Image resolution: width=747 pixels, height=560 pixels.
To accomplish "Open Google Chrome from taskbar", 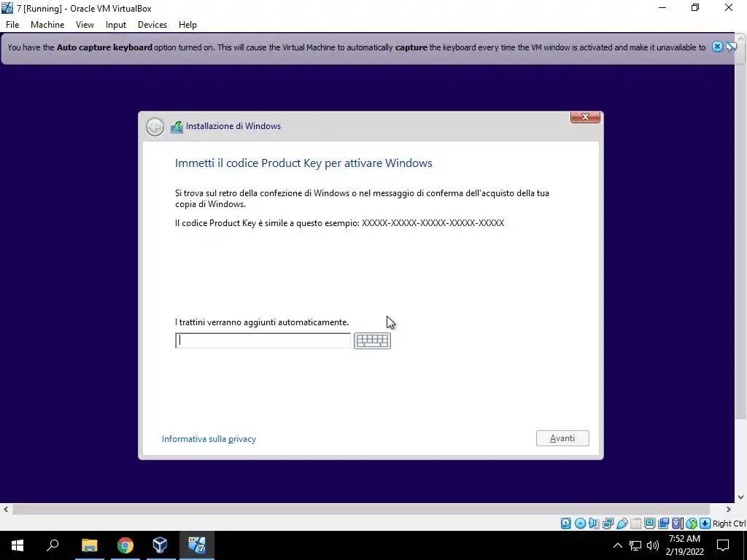I will 125,545.
